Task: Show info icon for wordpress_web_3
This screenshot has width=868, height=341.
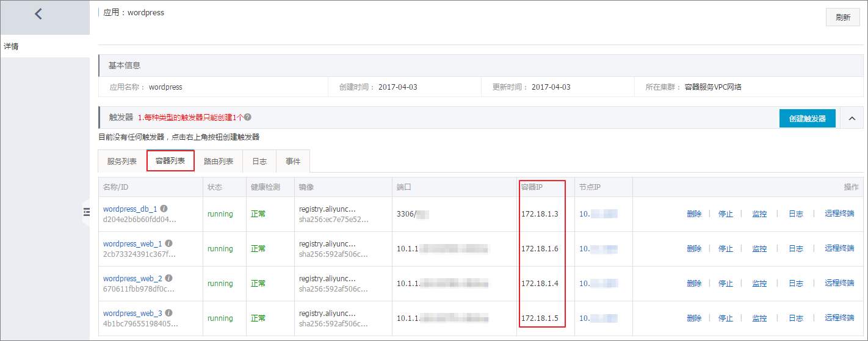Action: (168, 313)
